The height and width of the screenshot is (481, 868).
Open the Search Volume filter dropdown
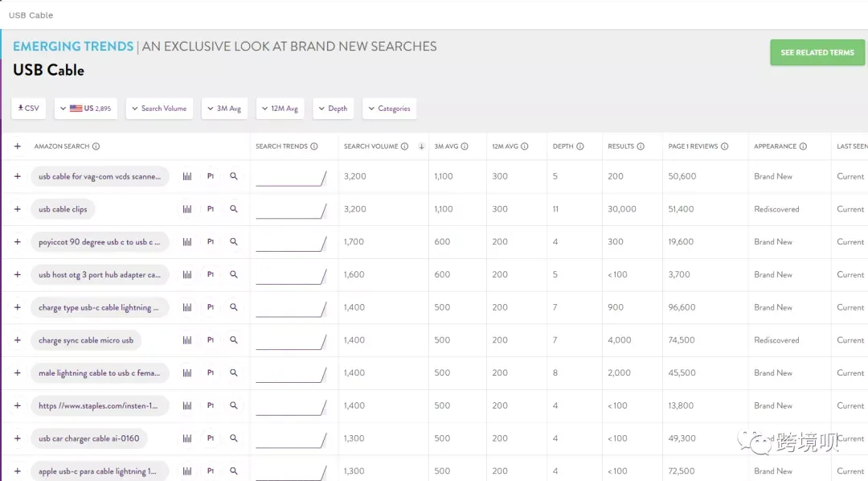[x=159, y=109]
